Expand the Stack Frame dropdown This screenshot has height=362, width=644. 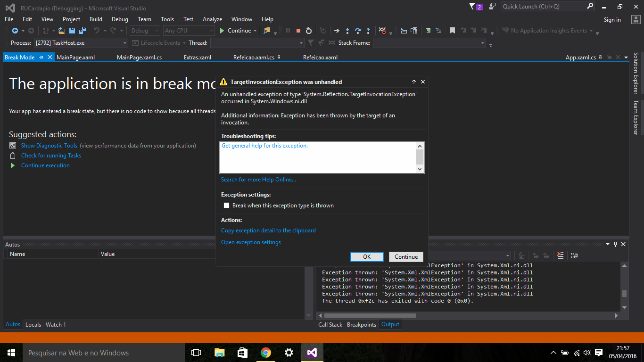pos(483,43)
